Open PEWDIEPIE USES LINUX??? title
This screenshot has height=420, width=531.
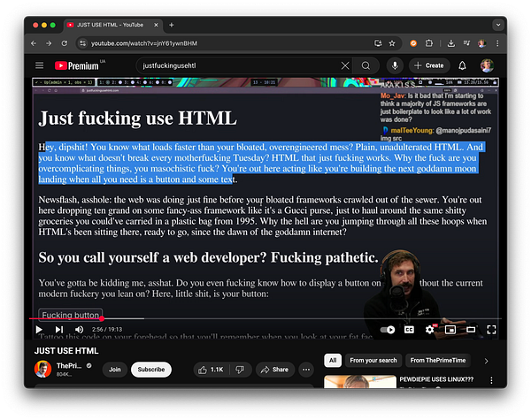pyautogui.click(x=436, y=379)
